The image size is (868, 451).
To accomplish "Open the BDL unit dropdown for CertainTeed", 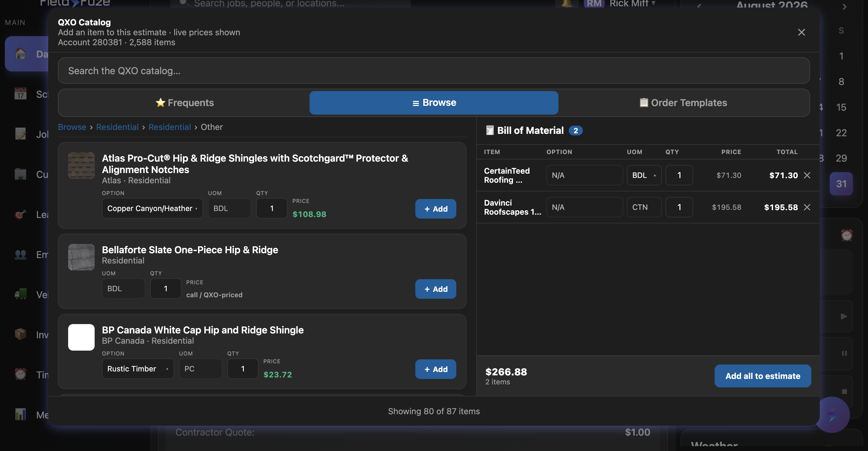I will click(644, 175).
